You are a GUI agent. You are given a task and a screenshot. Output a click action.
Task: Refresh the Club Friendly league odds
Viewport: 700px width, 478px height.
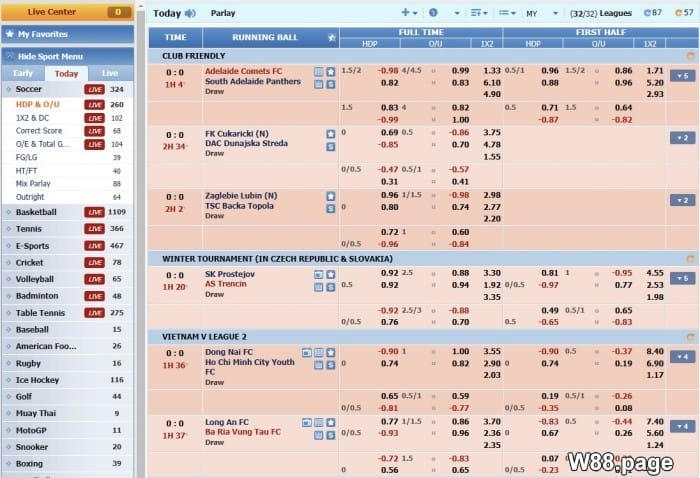click(x=690, y=56)
